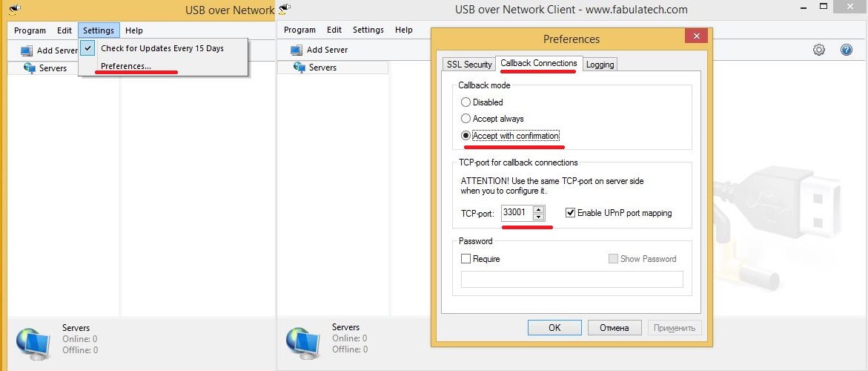Toggle Enable UPnP port mapping checkbox

click(570, 213)
